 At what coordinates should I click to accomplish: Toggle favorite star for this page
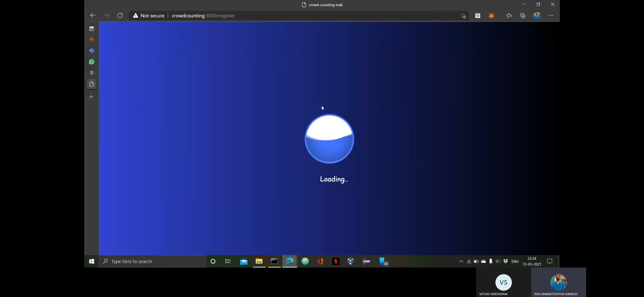pyautogui.click(x=463, y=16)
